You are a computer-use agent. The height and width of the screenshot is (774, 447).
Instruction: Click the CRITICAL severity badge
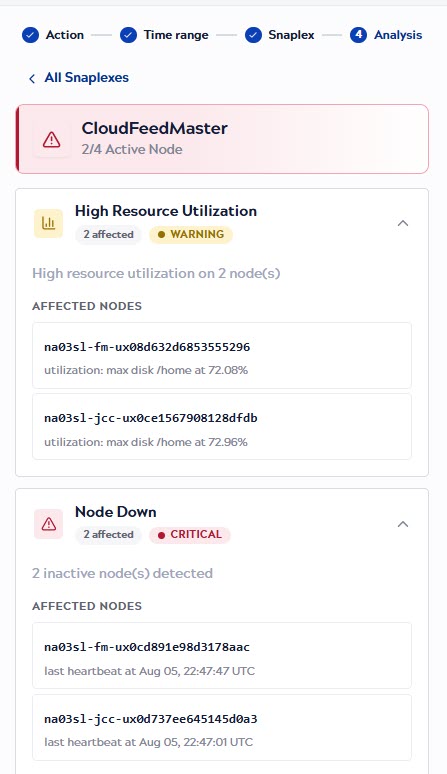coord(190,535)
